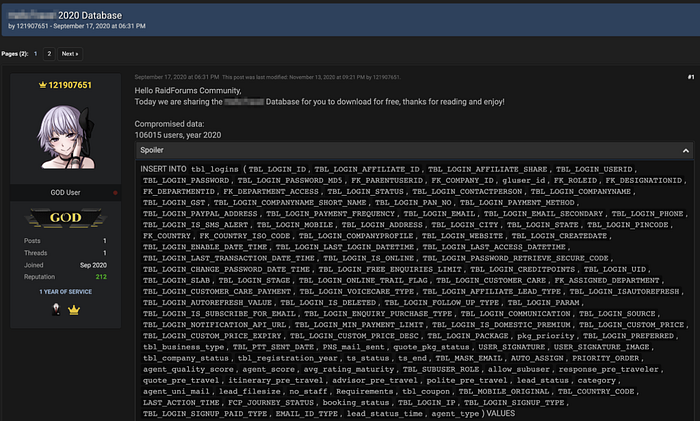Click the '106015 users, year 2020' line

click(178, 135)
